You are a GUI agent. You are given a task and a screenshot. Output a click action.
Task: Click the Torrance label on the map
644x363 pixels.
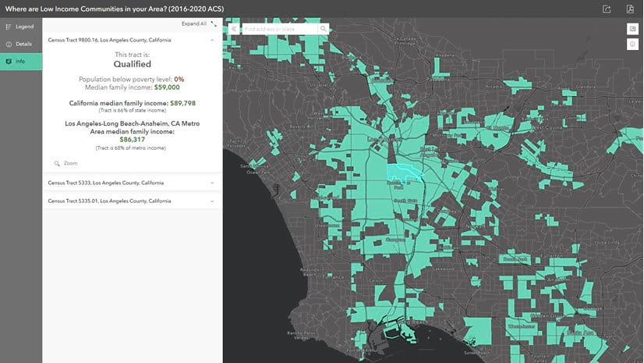(x=333, y=277)
